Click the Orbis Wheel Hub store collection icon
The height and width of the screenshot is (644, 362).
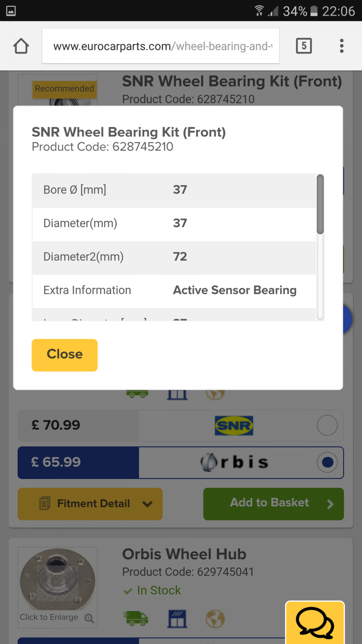pos(177,619)
